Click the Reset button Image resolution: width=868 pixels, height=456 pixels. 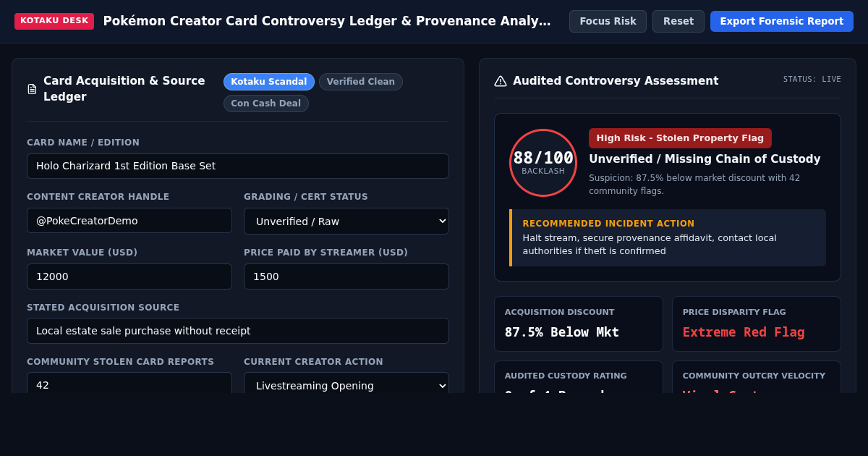point(678,21)
